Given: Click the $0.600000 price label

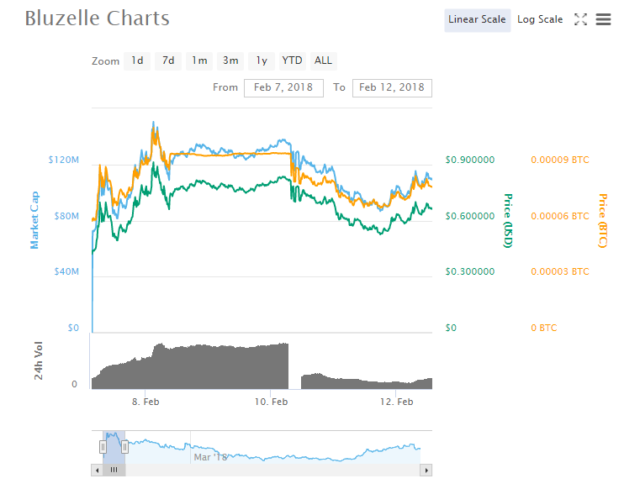Looking at the screenshot, I should (470, 216).
